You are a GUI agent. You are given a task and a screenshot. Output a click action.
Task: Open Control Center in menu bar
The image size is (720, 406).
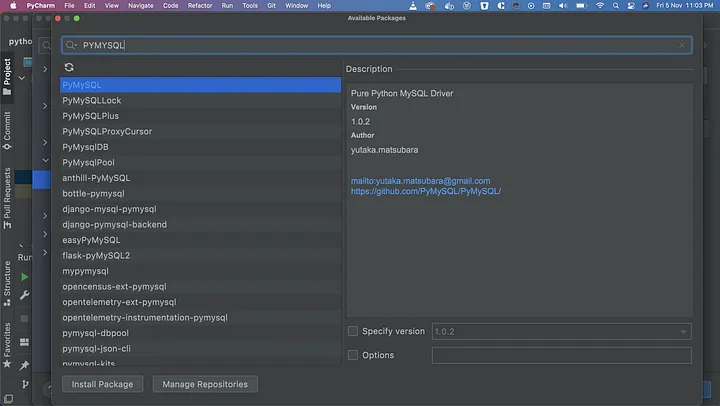point(631,6)
